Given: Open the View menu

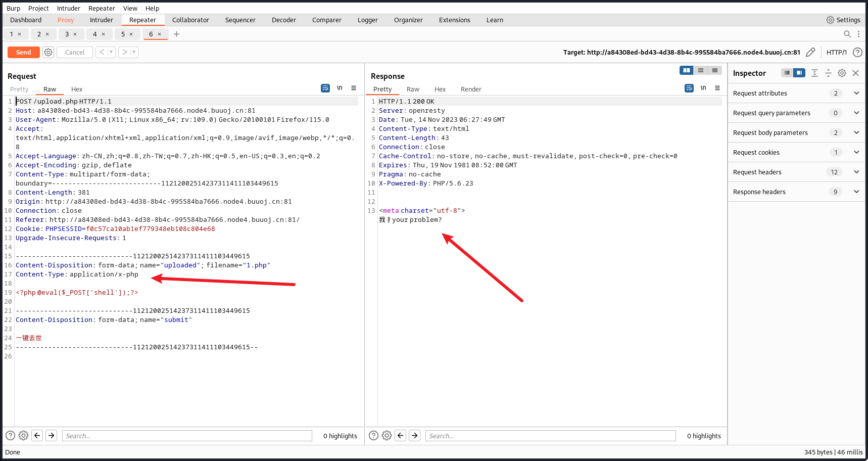Looking at the screenshot, I should [130, 8].
